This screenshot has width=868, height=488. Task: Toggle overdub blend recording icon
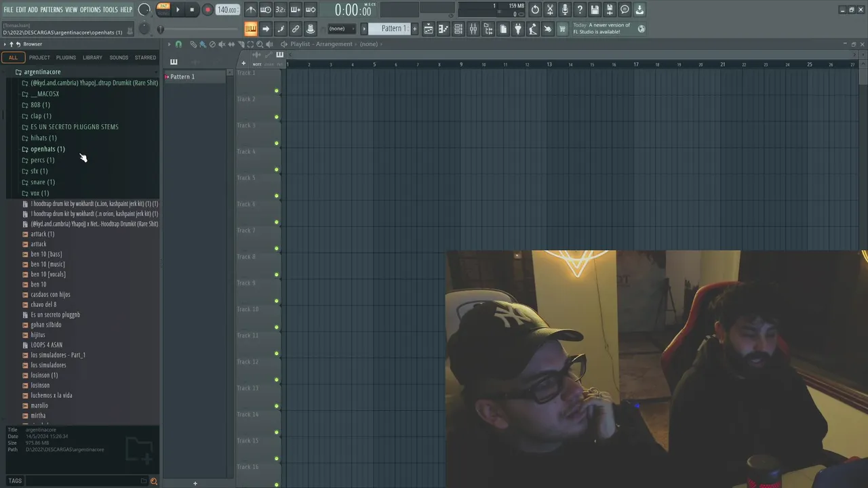296,9
